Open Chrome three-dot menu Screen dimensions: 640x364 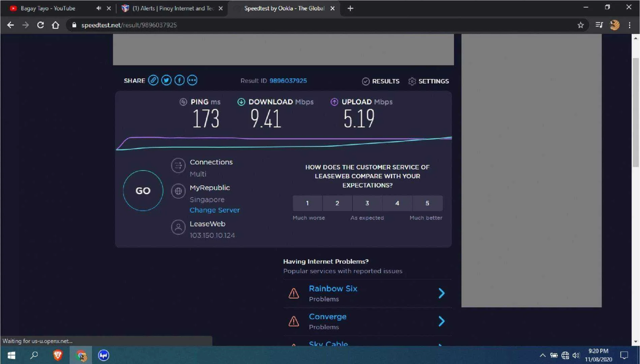[630, 25]
